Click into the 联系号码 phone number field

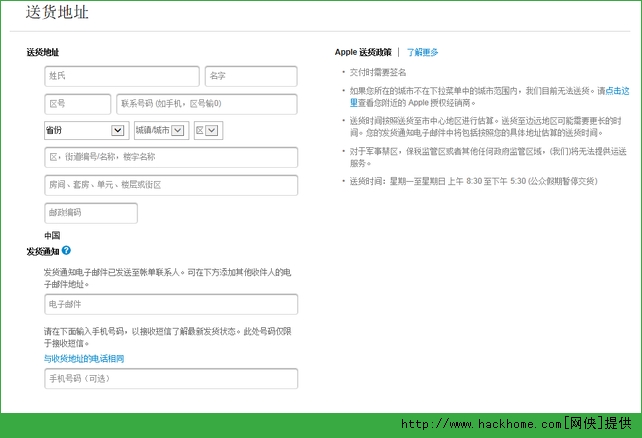click(206, 104)
